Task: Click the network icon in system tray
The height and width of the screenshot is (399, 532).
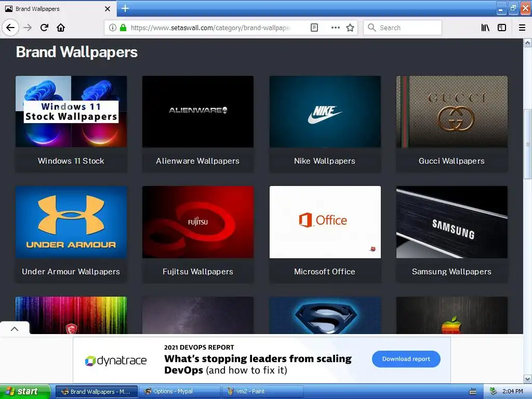Action: pyautogui.click(x=494, y=391)
